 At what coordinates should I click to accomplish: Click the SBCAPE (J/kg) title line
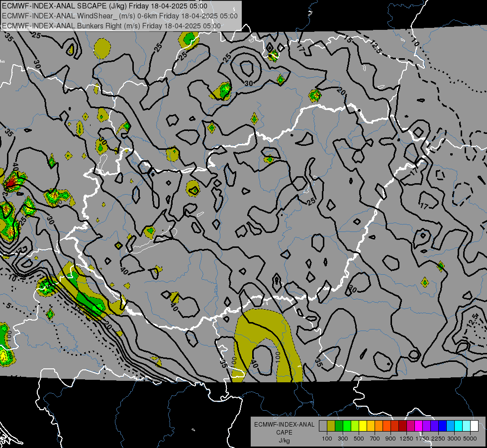pos(104,6)
